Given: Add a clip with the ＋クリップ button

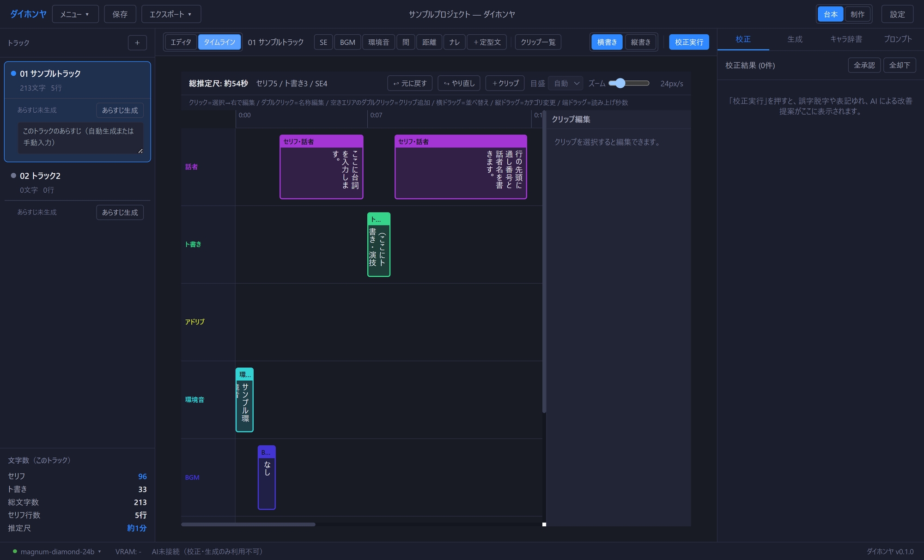Looking at the screenshot, I should pyautogui.click(x=505, y=83).
